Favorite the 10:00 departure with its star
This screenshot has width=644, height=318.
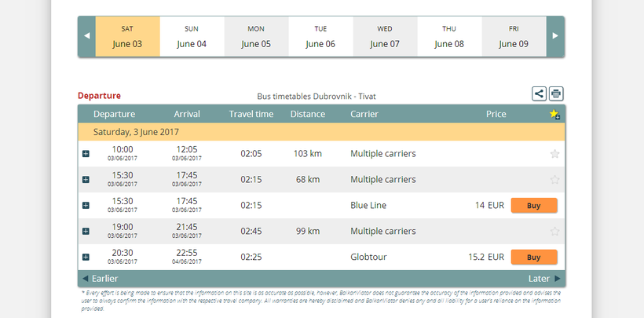555,154
